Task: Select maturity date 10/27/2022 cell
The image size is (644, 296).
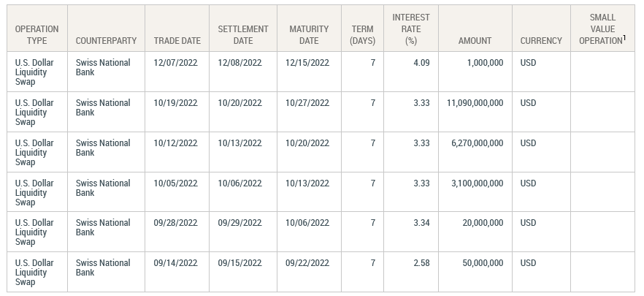Action: point(309,112)
